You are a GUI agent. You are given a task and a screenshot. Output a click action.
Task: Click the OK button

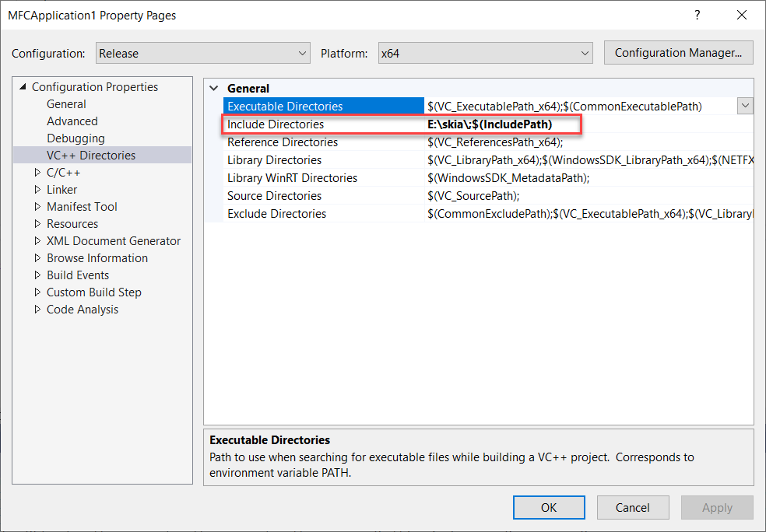click(x=549, y=508)
